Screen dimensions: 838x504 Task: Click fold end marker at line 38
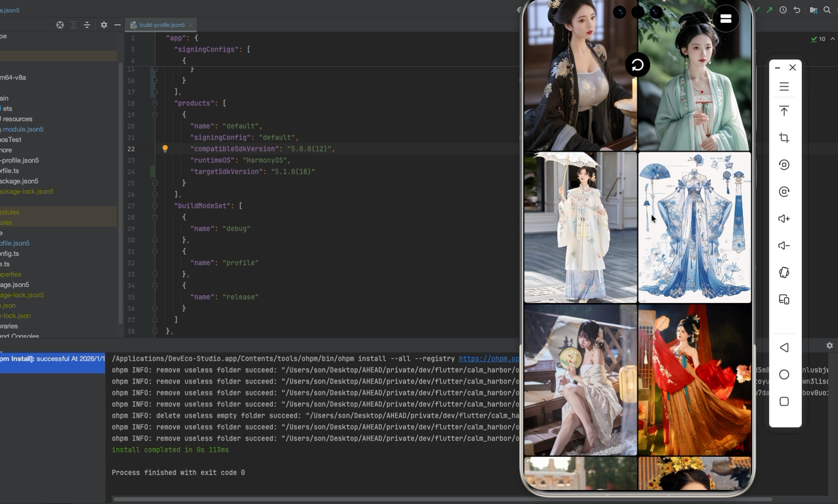[x=155, y=331]
